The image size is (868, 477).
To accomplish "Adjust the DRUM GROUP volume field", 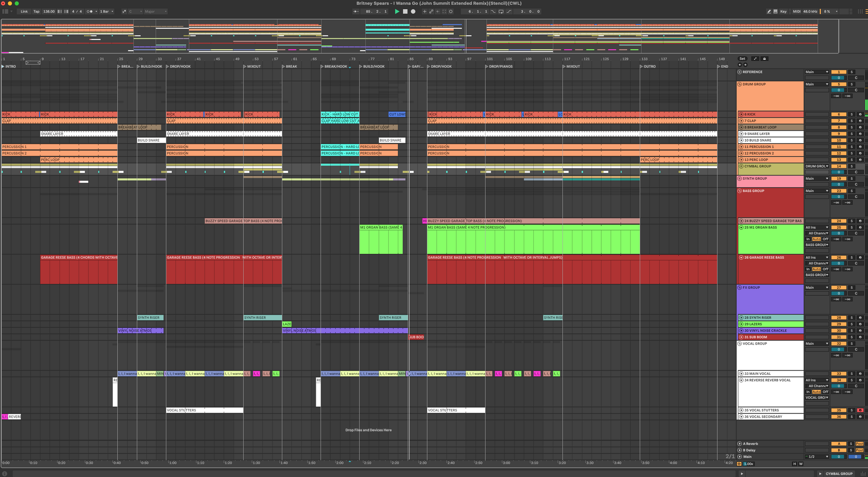I will (839, 90).
